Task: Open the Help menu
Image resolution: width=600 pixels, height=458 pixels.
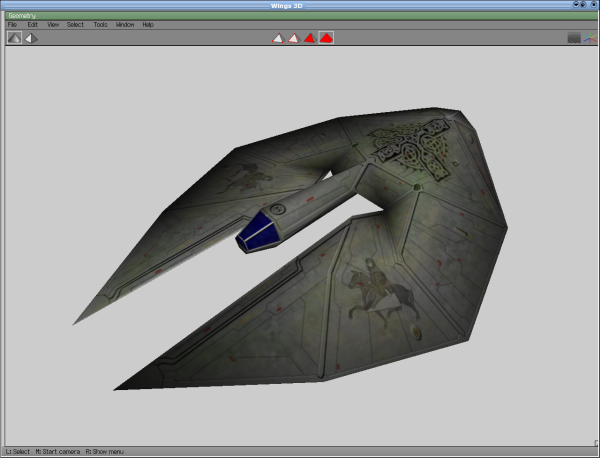Action: pos(148,24)
